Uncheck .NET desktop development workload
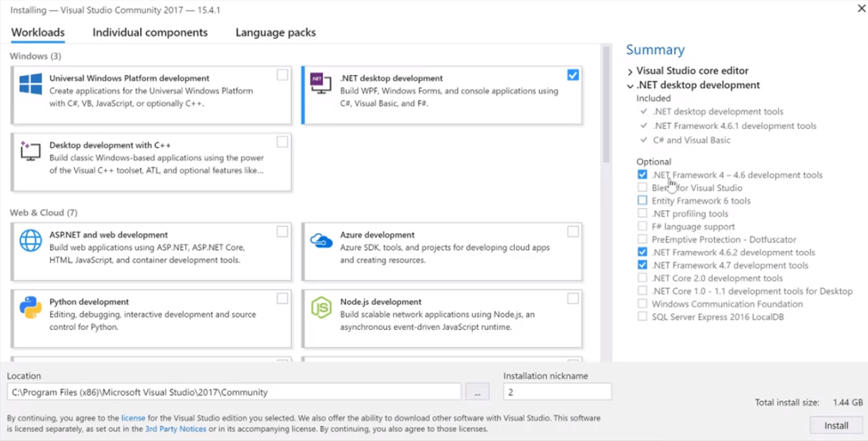The image size is (868, 441). [573, 75]
